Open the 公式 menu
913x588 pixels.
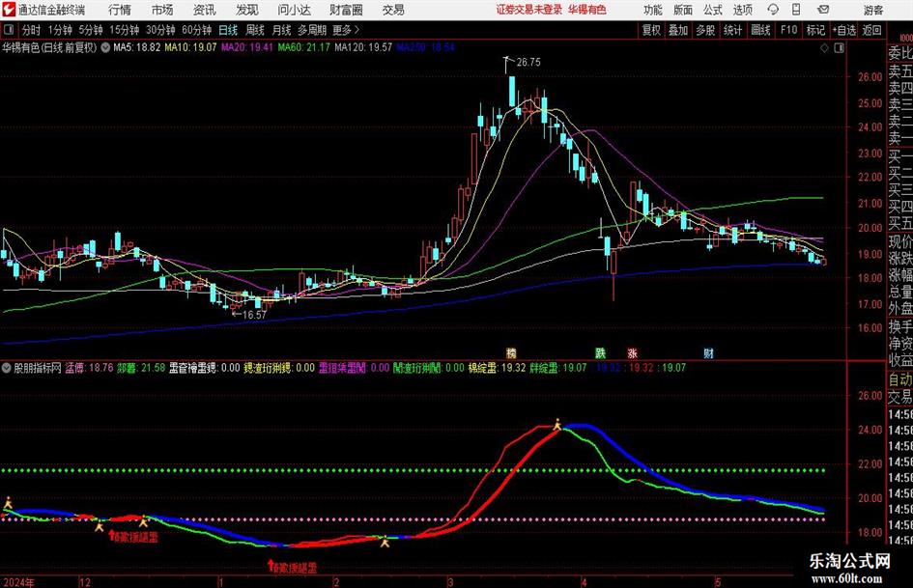pos(713,10)
